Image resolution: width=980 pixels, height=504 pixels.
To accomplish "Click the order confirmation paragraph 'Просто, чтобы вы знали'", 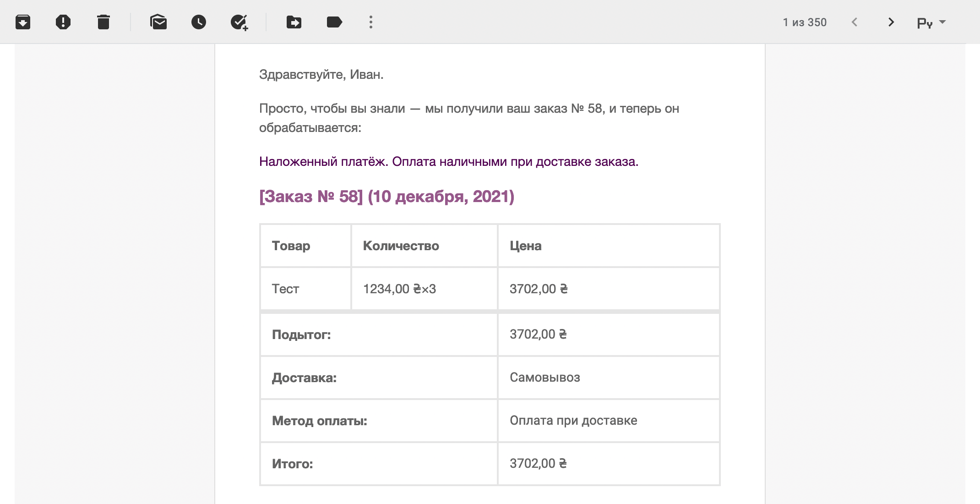I will (x=469, y=118).
